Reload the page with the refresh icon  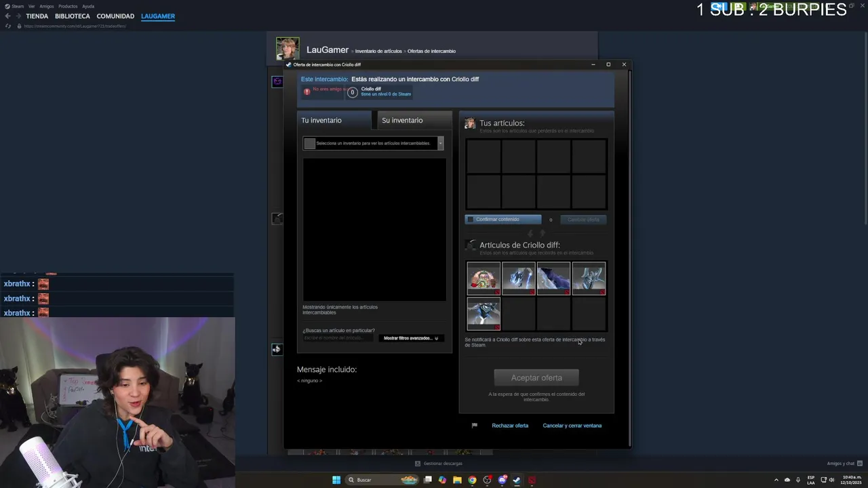click(x=7, y=26)
